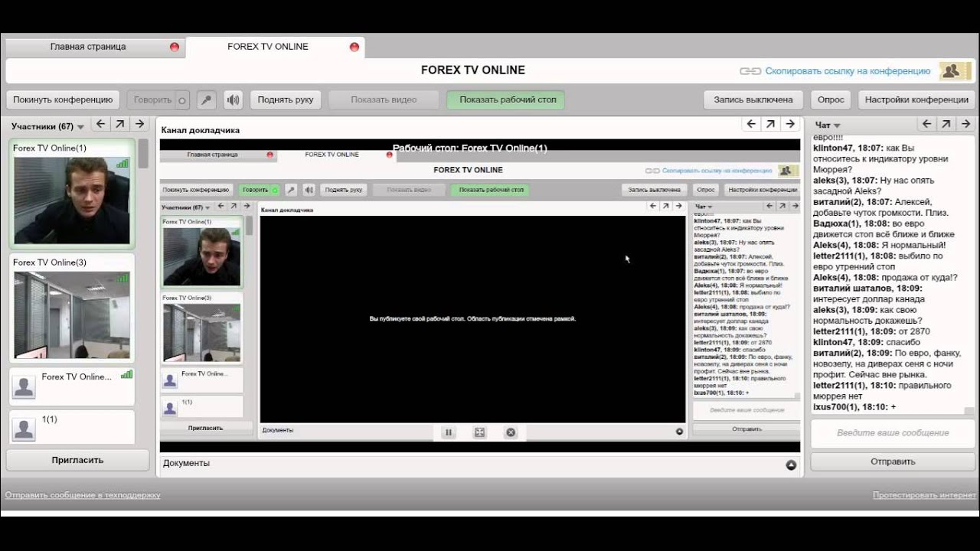Select the participant row labeled 1(1)
Image resolution: width=980 pixels, height=551 pixels.
(72, 427)
